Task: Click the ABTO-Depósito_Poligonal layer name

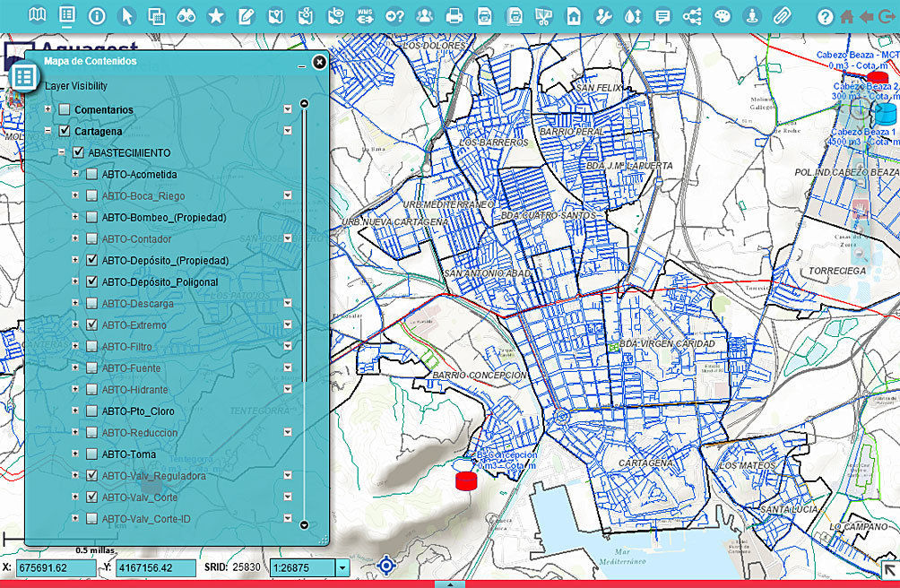Action: coord(160,282)
